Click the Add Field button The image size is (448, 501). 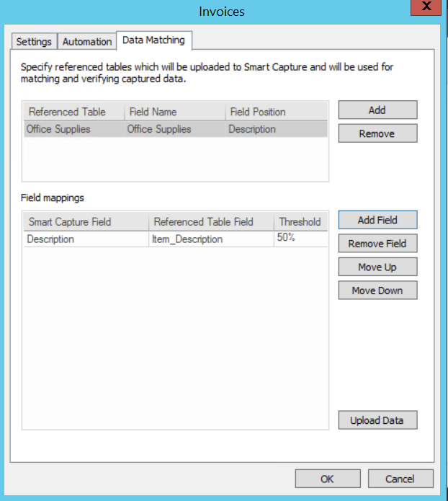click(x=377, y=220)
